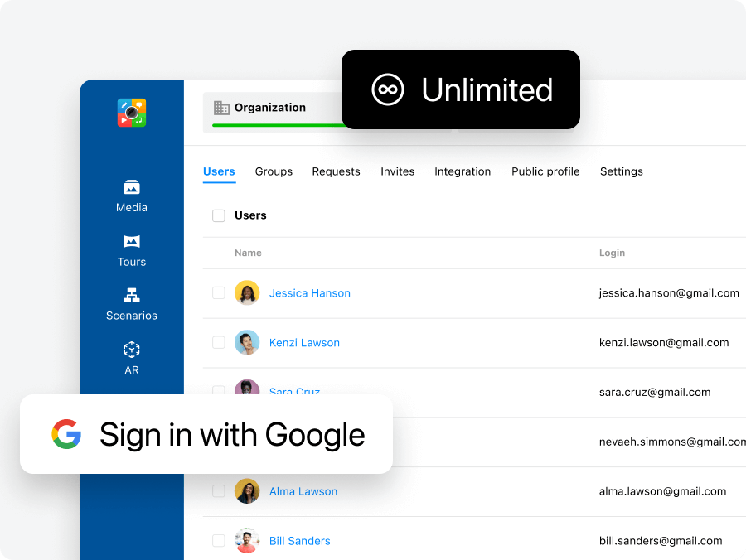Click email kenzi.lawson@gmail.com
This screenshot has height=560, width=746.
pos(664,343)
